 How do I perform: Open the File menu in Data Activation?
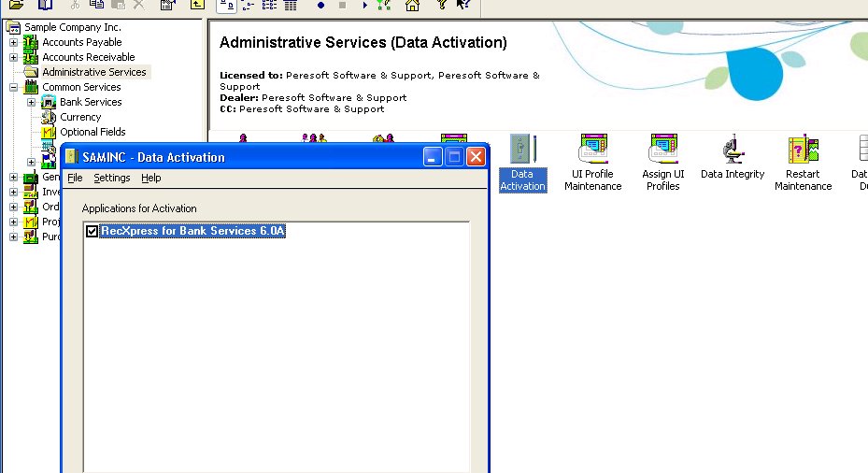click(x=75, y=178)
